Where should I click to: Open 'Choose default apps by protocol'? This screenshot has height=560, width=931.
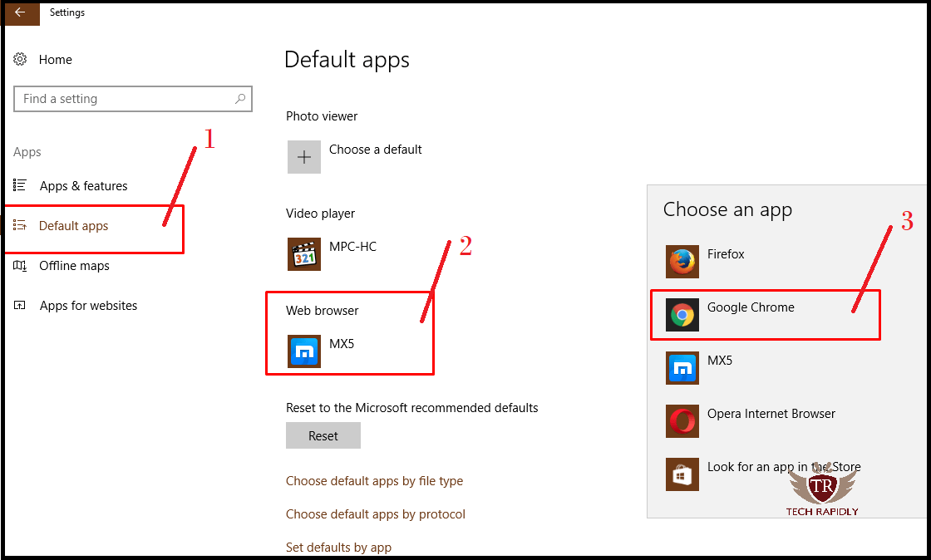(376, 514)
